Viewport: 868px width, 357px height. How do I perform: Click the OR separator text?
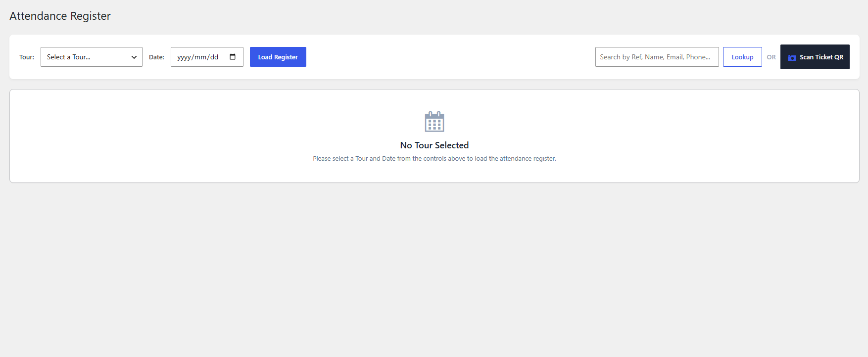click(x=771, y=57)
